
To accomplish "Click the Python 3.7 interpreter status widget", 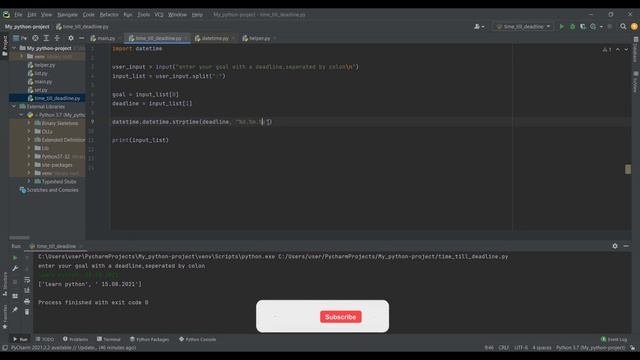I will pos(590,348).
